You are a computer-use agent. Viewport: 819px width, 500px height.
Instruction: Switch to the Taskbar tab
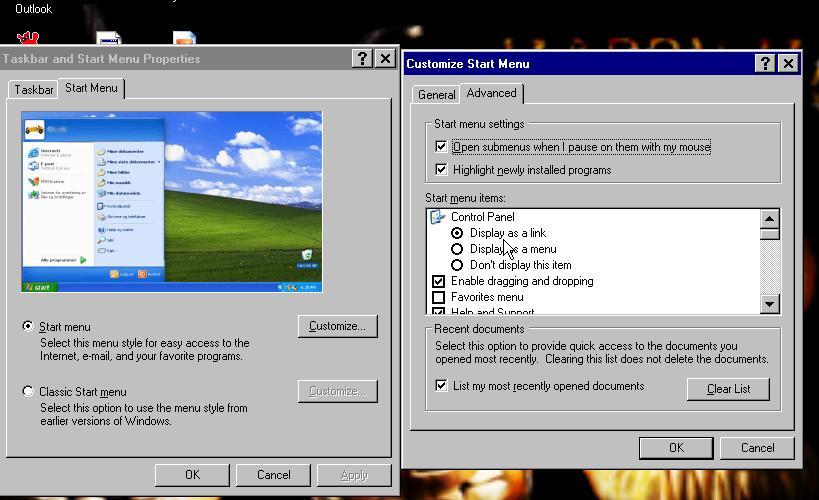[x=33, y=90]
